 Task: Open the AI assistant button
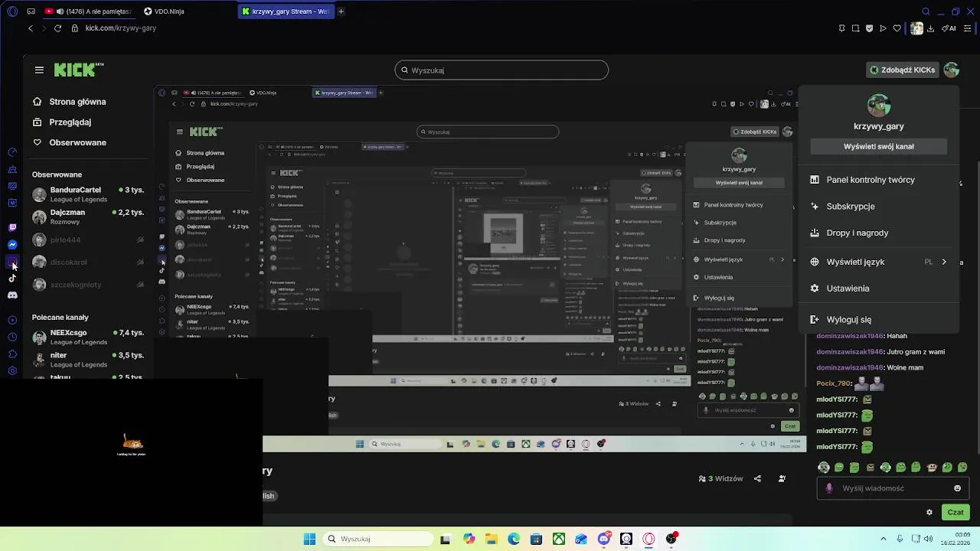point(949,28)
